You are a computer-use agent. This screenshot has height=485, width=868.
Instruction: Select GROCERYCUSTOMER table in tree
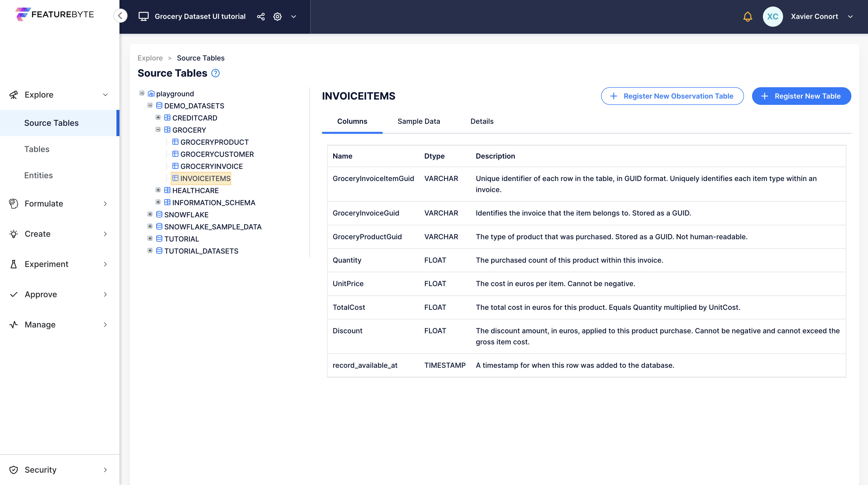tap(217, 154)
